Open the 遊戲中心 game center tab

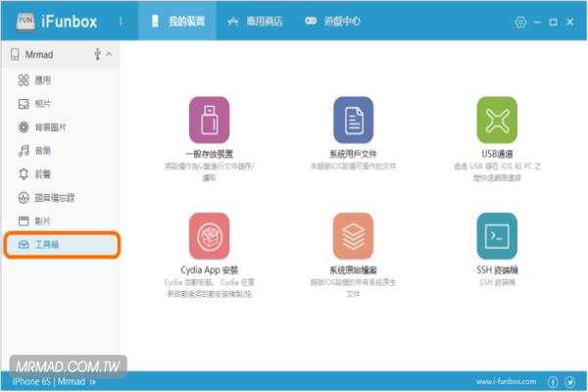pos(332,22)
